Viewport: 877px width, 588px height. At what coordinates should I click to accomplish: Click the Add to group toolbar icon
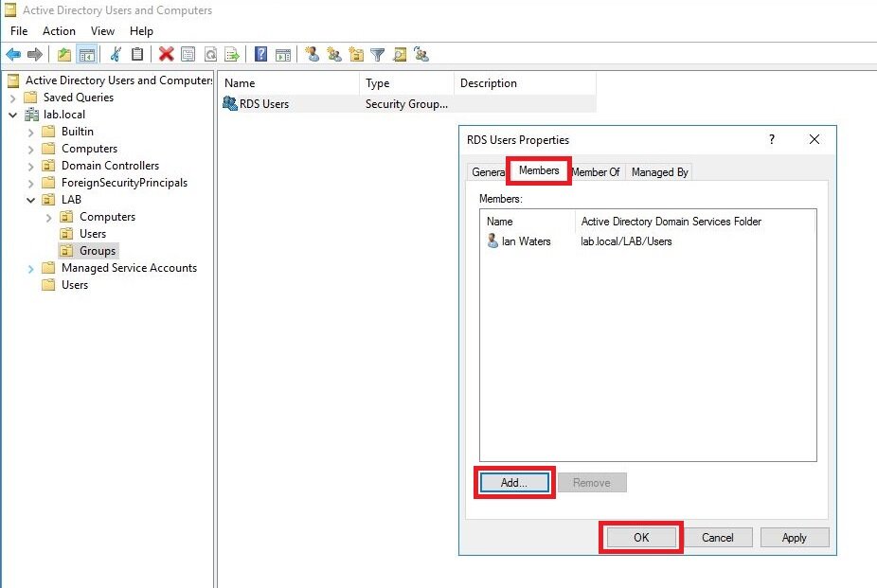pos(421,54)
